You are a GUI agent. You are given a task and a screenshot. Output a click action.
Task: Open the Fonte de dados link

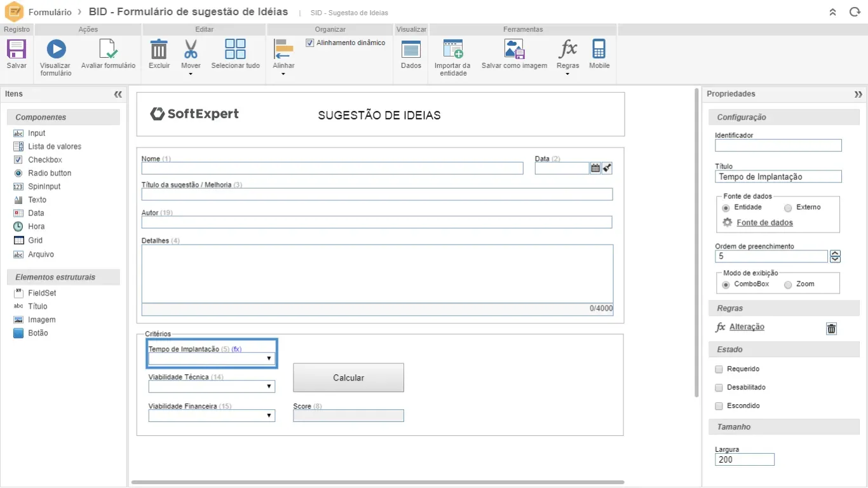[764, 223]
